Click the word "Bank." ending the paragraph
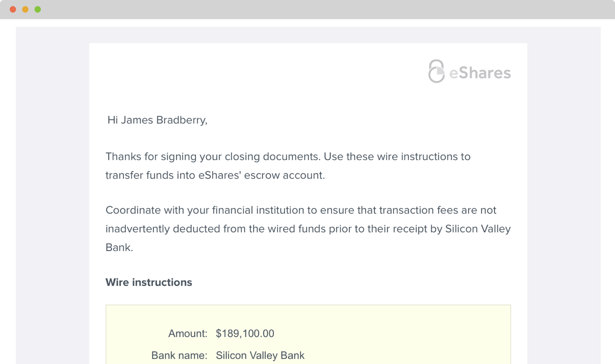615x364 pixels. click(x=119, y=248)
